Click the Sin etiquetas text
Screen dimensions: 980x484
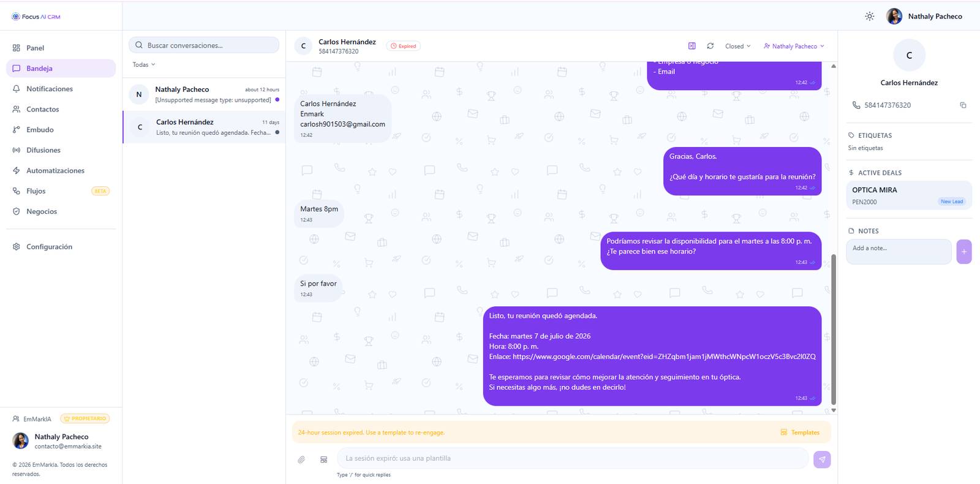(x=865, y=148)
